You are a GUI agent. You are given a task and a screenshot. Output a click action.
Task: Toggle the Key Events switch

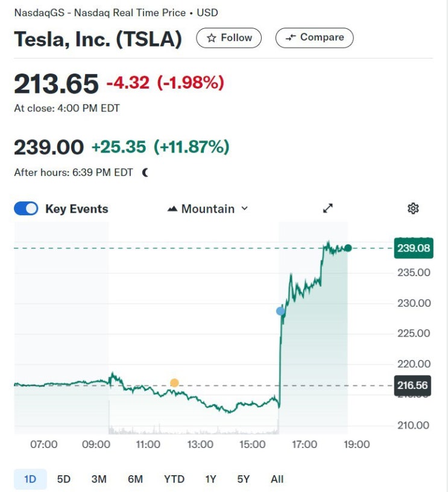coord(26,209)
